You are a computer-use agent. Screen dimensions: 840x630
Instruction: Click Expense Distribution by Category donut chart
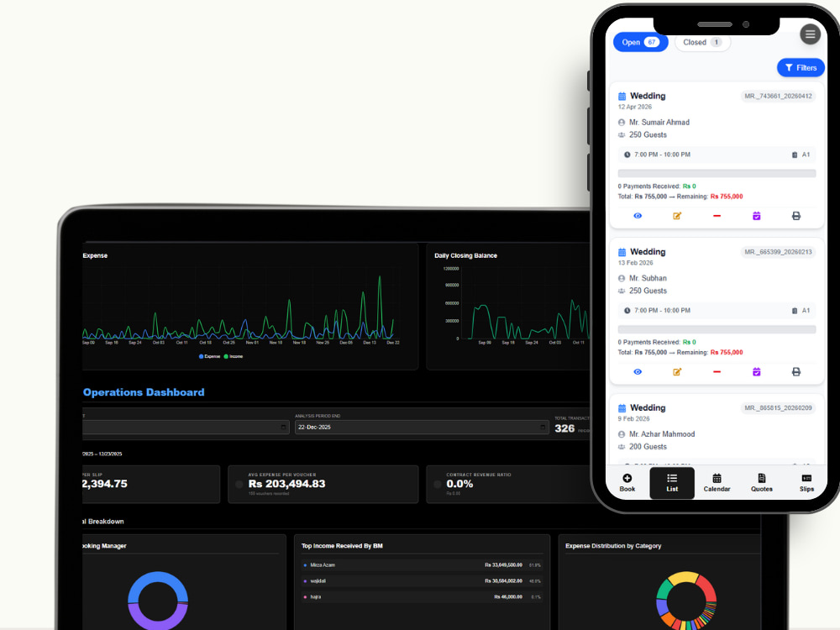click(x=686, y=601)
